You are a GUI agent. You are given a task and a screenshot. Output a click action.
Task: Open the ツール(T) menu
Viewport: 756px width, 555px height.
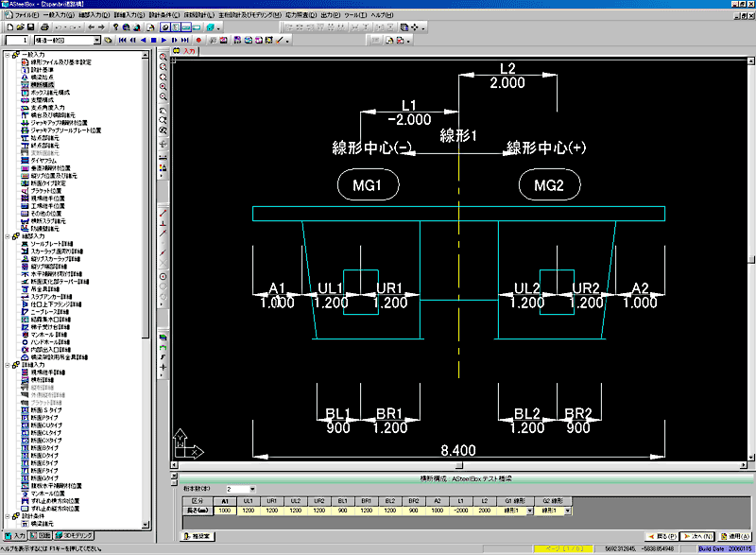point(355,15)
